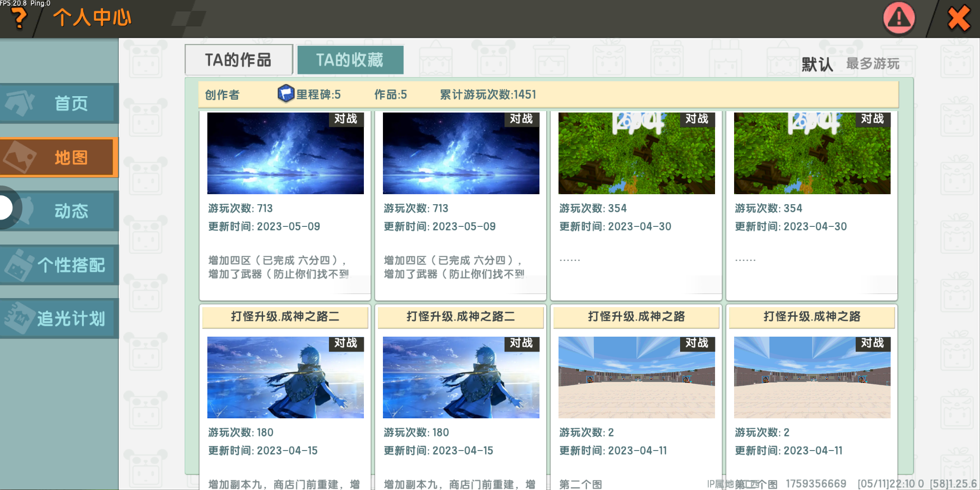Sort maps by 默认 default order
Viewport: 980px width, 490px height.
817,64
